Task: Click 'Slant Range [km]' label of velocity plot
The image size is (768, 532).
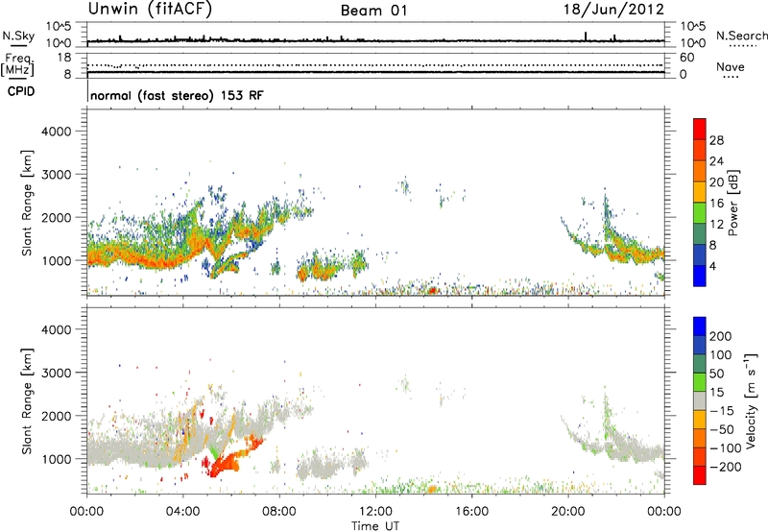Action: (x=27, y=401)
